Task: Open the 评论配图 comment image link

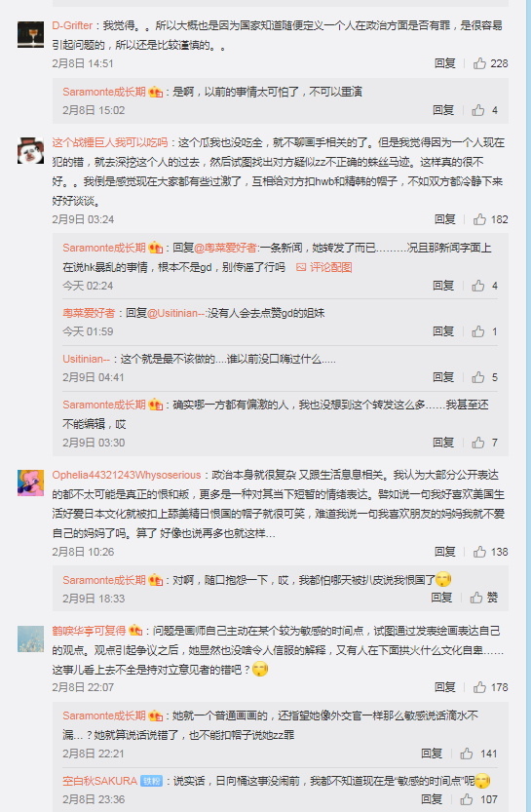Action: tap(324, 267)
